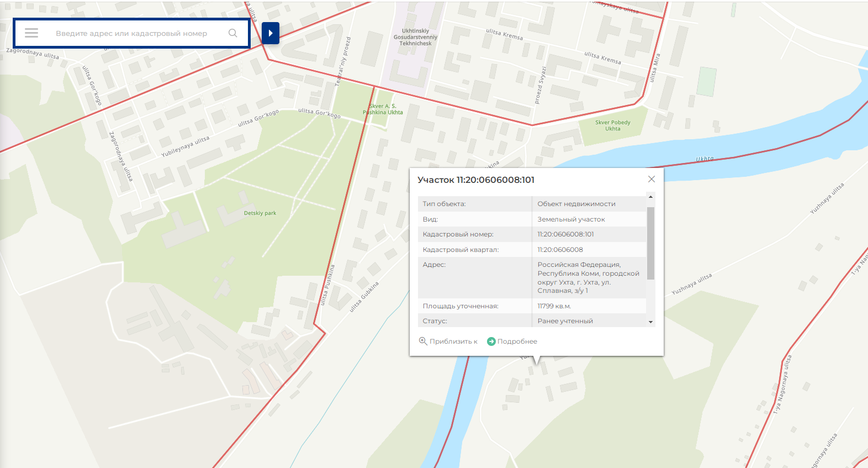Click the Кадастровый номер value 11:20:0606008:101
The image size is (868, 468).
click(x=565, y=234)
